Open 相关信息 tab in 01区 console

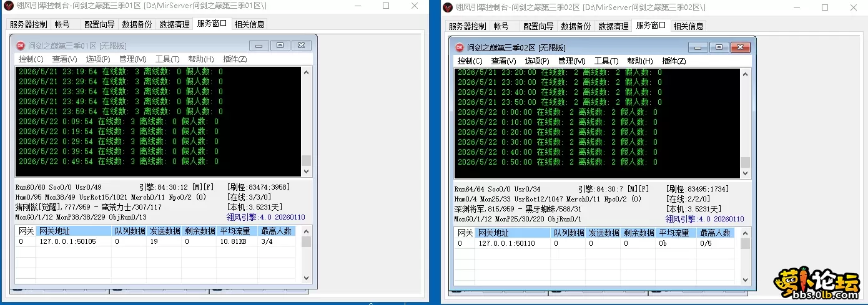(x=250, y=25)
